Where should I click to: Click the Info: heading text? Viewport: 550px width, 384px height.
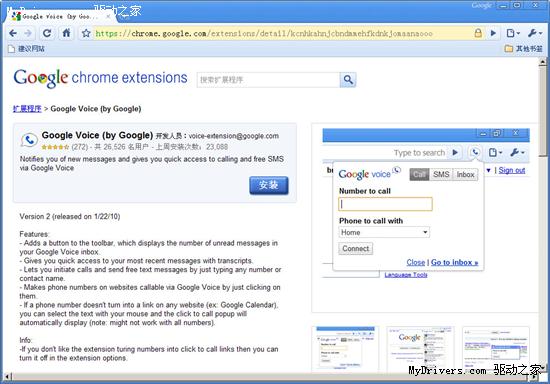26,340
